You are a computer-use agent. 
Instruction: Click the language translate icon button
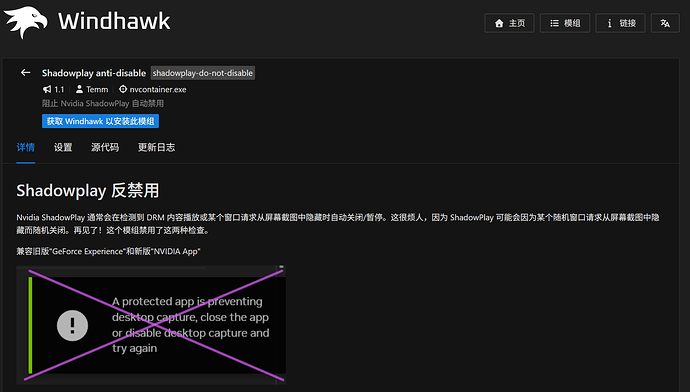665,23
